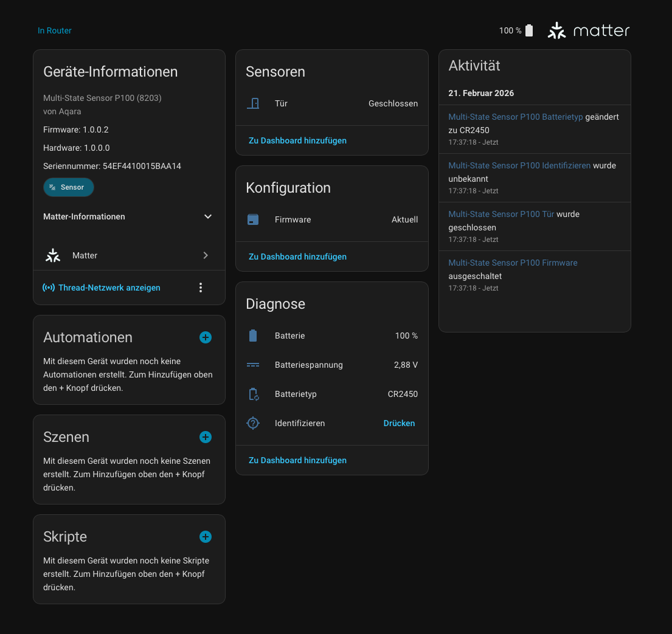
Task: Click the Matter logo in top right
Action: click(589, 30)
